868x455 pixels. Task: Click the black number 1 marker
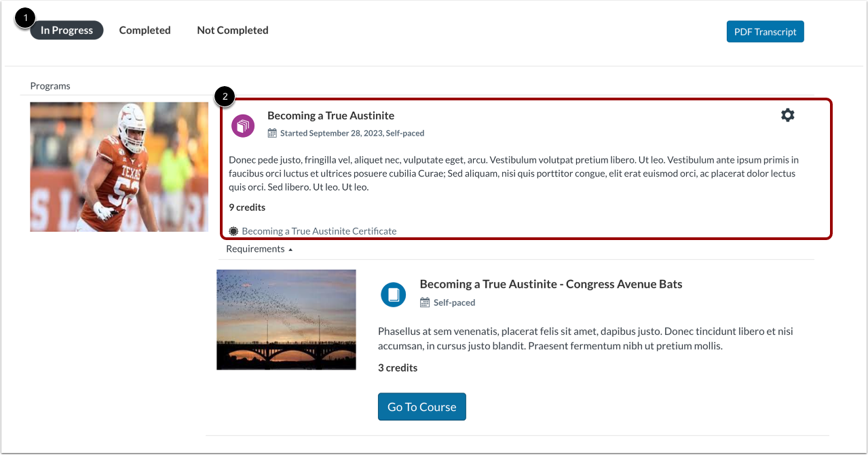25,18
